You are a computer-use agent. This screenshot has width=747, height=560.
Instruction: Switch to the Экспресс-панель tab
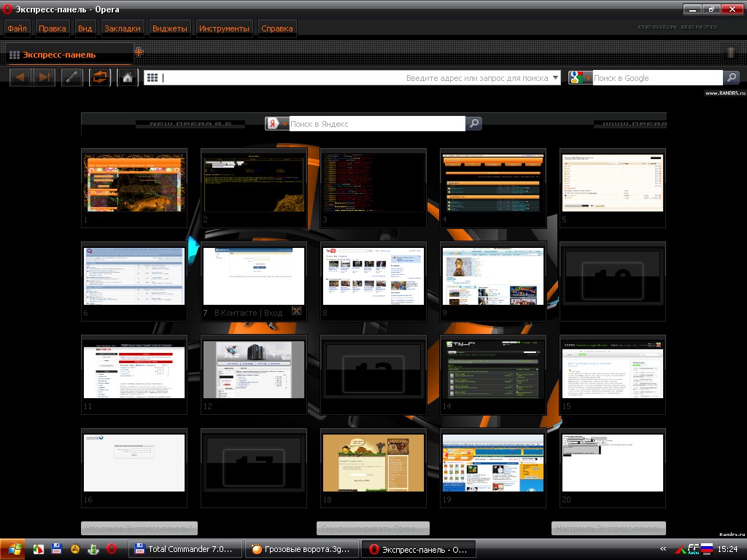click(x=58, y=55)
